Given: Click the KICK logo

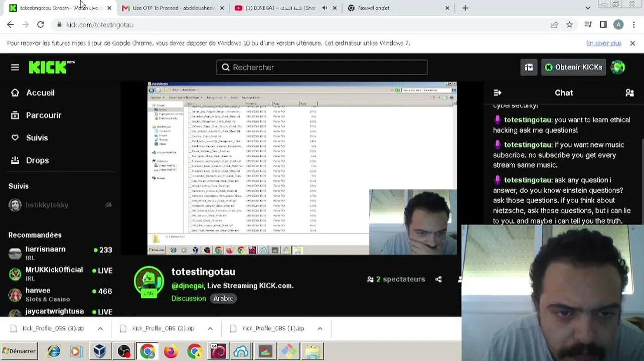Looking at the screenshot, I should (x=52, y=67).
